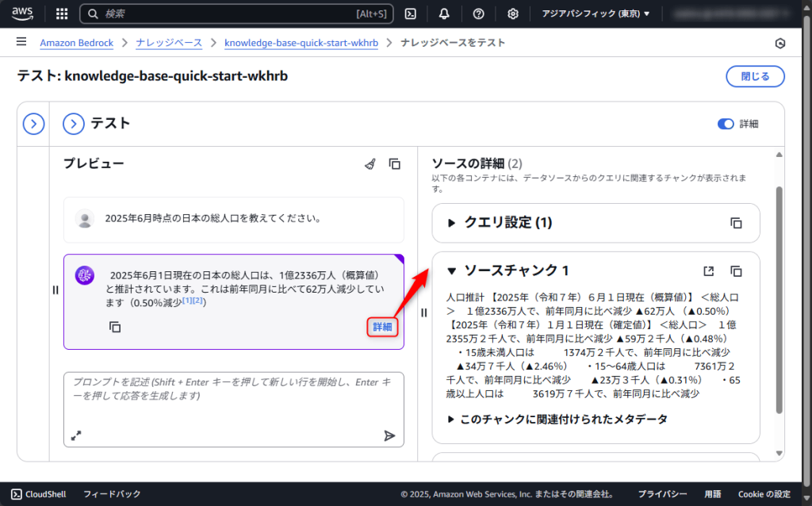812x506 pixels.
Task: Click the ソースの詳細 (2) heading
Action: coord(477,163)
